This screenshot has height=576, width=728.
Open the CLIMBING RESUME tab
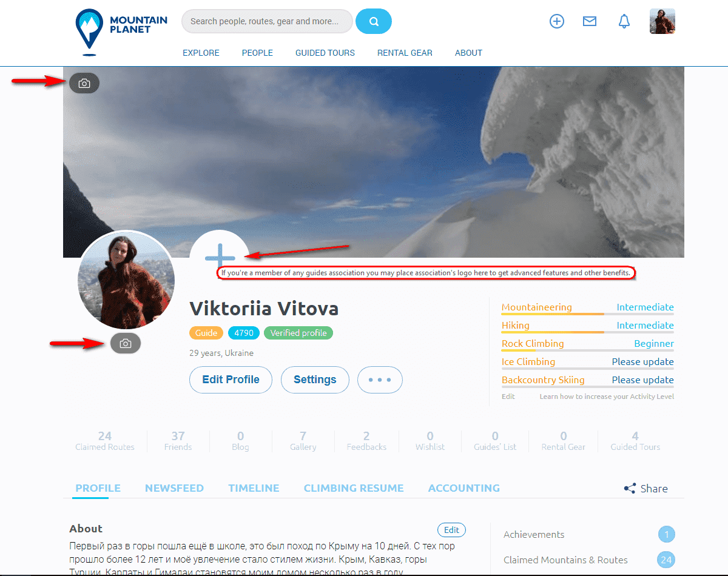[x=354, y=488]
